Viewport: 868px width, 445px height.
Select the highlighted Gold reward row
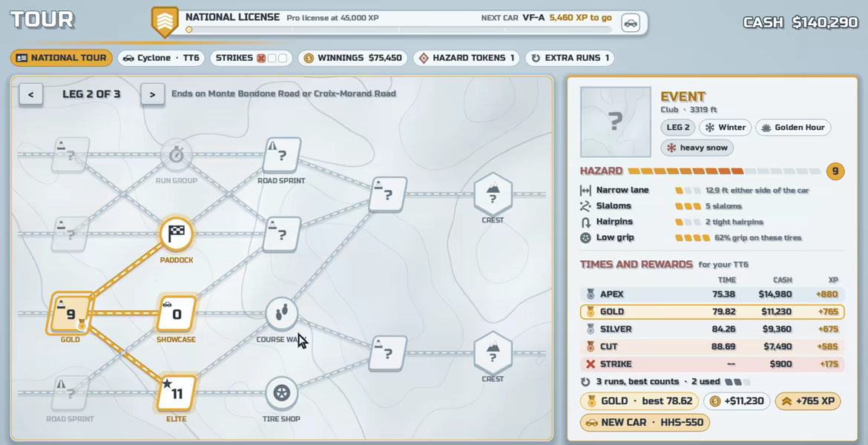point(712,311)
